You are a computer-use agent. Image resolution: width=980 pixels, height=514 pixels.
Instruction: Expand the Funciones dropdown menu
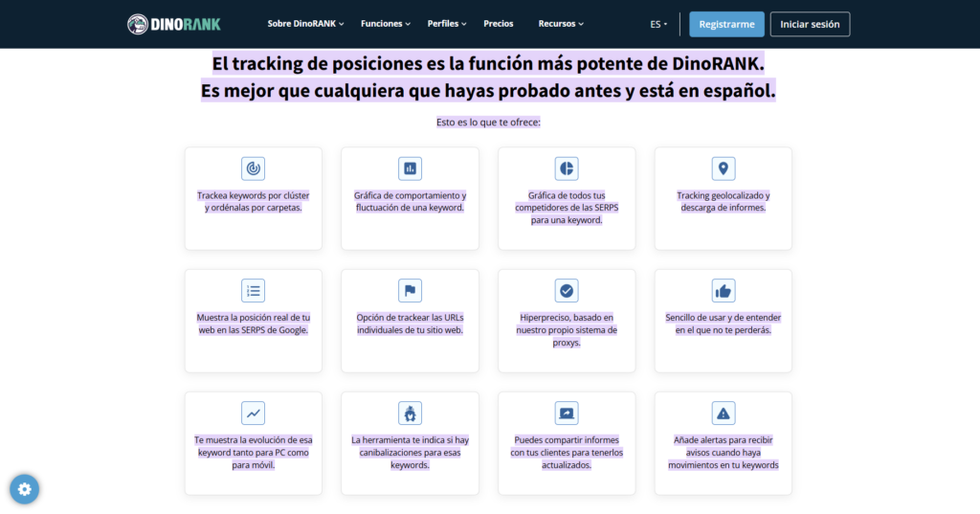386,24
